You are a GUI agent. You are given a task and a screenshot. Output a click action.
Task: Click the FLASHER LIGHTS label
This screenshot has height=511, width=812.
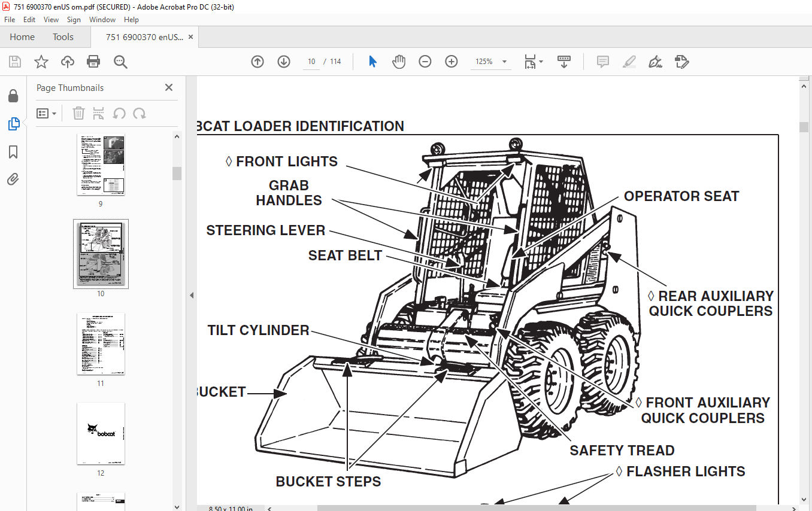tap(680, 472)
